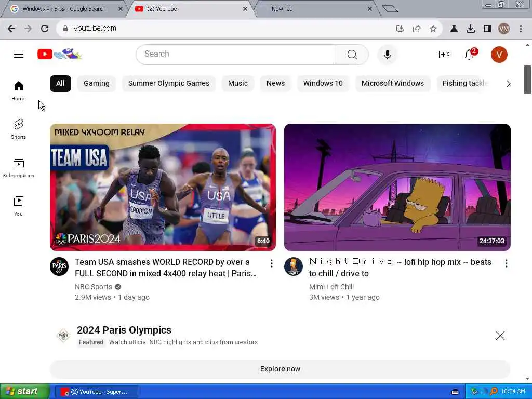Open the YouTube hamburger guide menu

click(19, 54)
